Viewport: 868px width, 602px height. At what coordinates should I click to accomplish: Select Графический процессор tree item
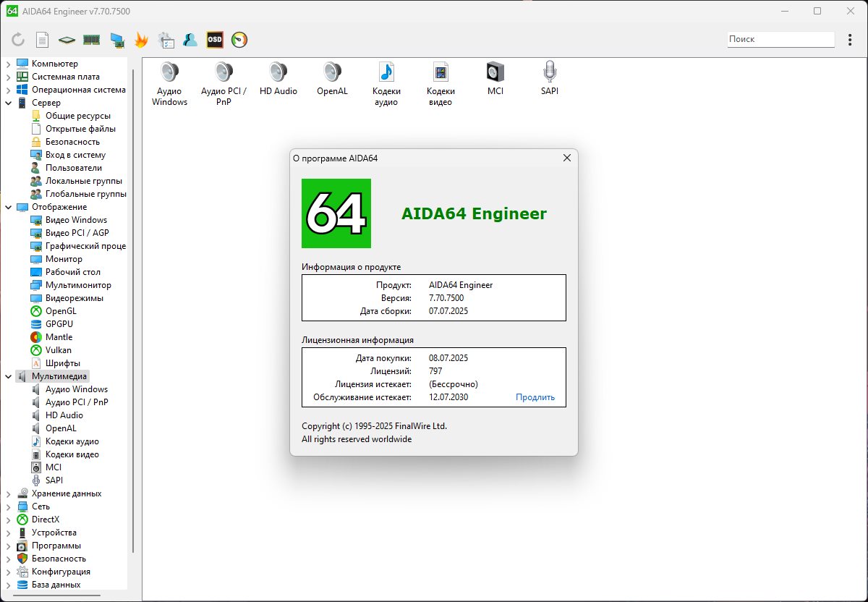[x=85, y=246]
